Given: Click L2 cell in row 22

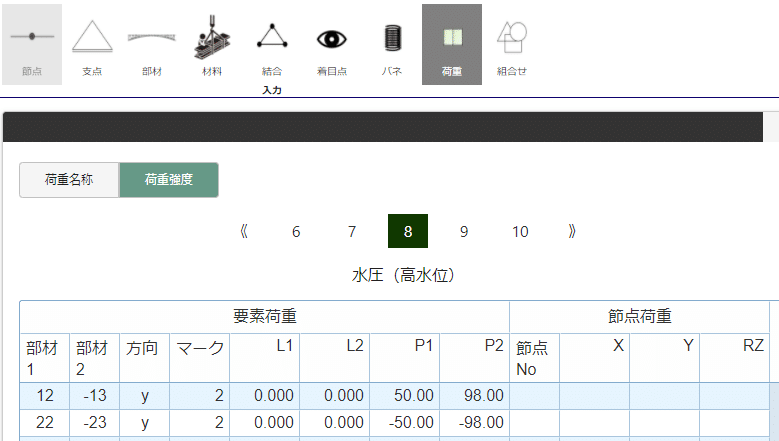Looking at the screenshot, I should tap(335, 423).
